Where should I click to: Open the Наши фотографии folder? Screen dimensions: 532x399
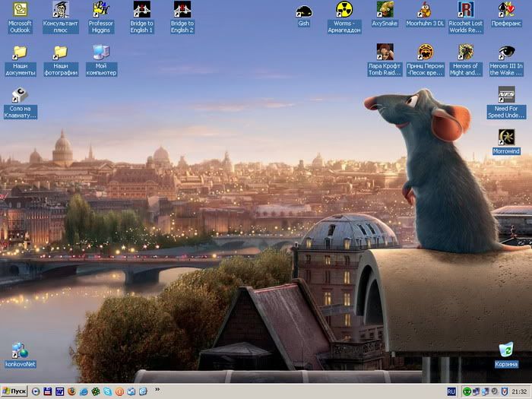pos(61,60)
